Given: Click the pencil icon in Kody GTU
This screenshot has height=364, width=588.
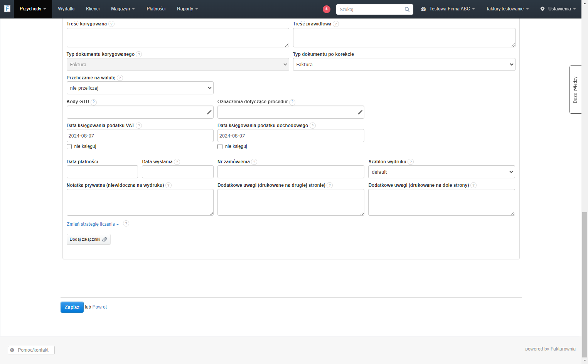Looking at the screenshot, I should click(x=209, y=112).
